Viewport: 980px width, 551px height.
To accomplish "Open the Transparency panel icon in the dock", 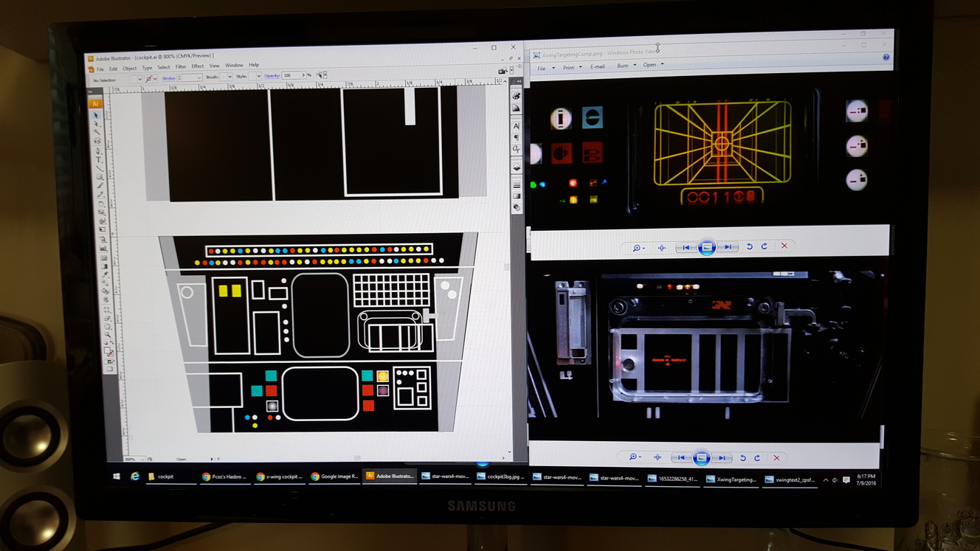I will point(517,207).
